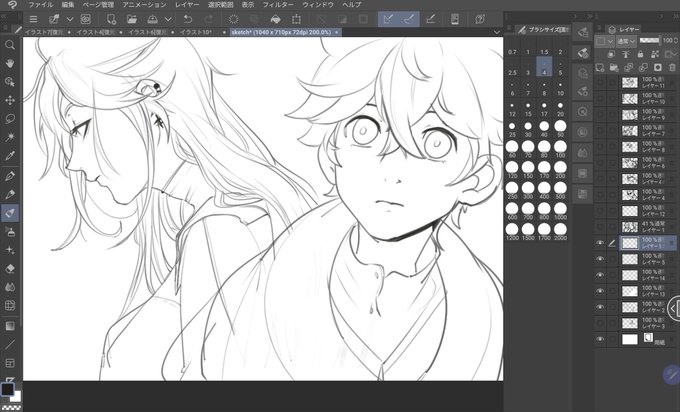This screenshot has height=412, width=680.
Task: Click the help question icon in command bar
Action: (x=480, y=19)
